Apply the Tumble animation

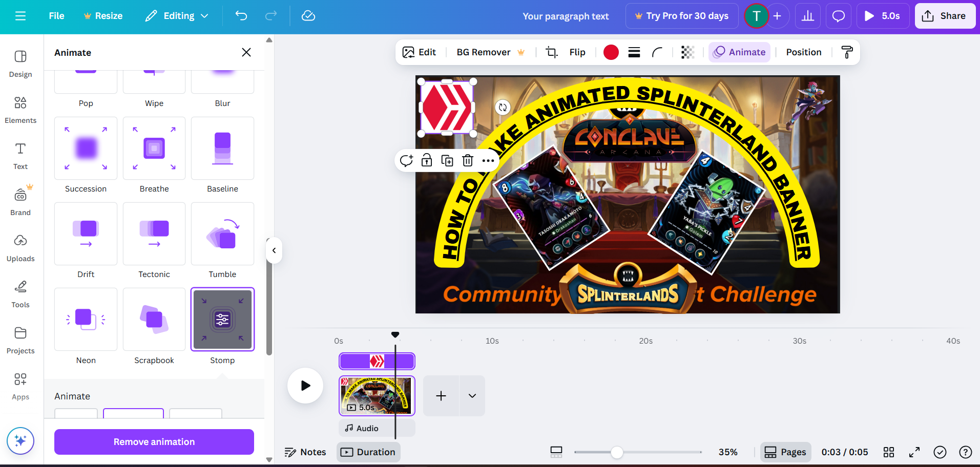[x=222, y=234]
